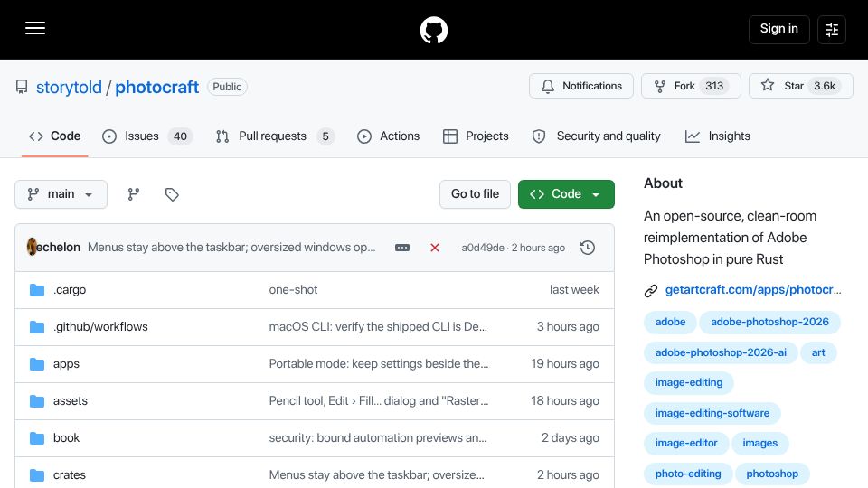
Task: Open the assets folder
Action: click(71, 401)
